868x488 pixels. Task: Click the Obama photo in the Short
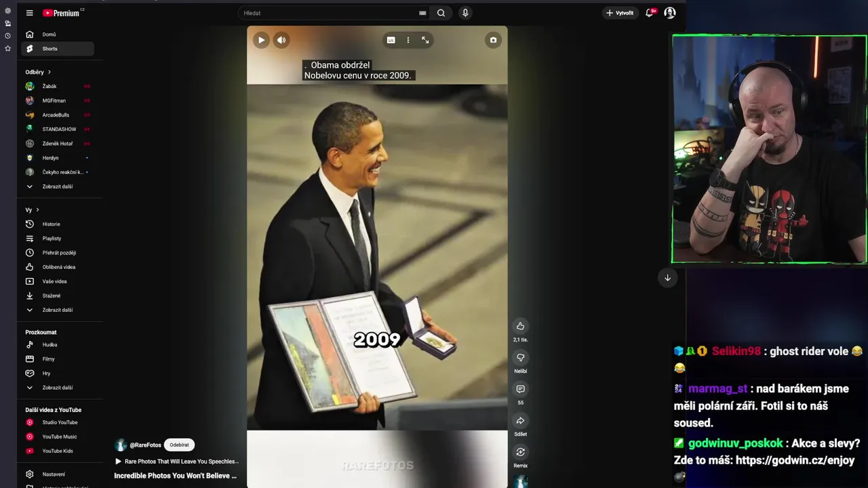[x=377, y=258]
